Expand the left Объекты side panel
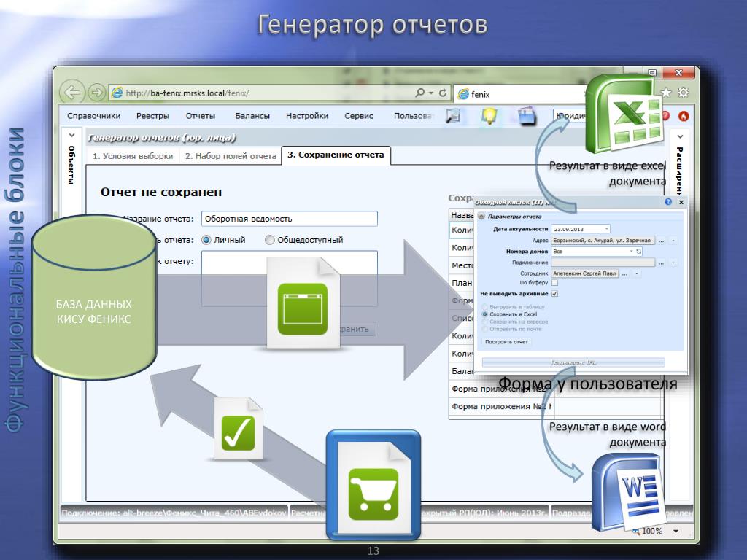This screenshot has width=747, height=560. click(x=71, y=136)
